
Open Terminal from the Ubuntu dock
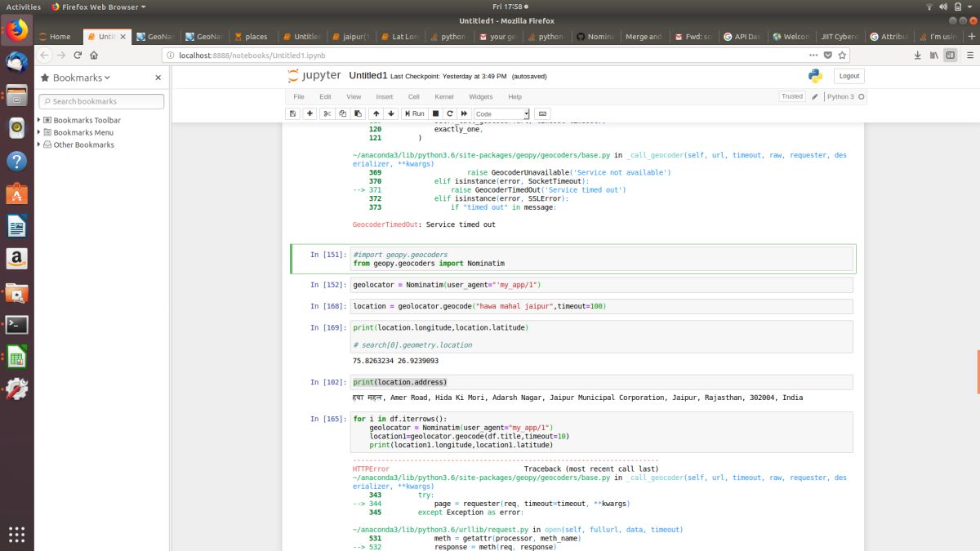(x=17, y=324)
